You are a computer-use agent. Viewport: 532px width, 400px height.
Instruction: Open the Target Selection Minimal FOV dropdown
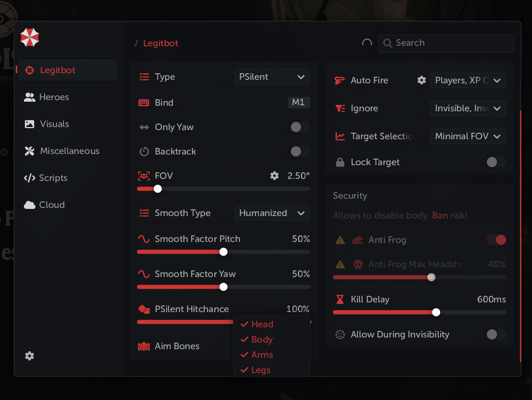(468, 136)
